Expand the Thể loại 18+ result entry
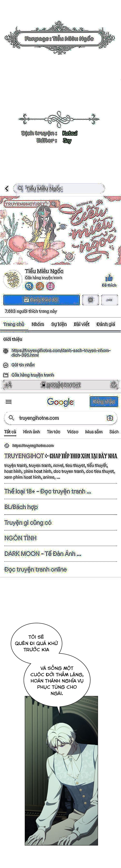Viewport: 121px width, 868px height. [48, 491]
